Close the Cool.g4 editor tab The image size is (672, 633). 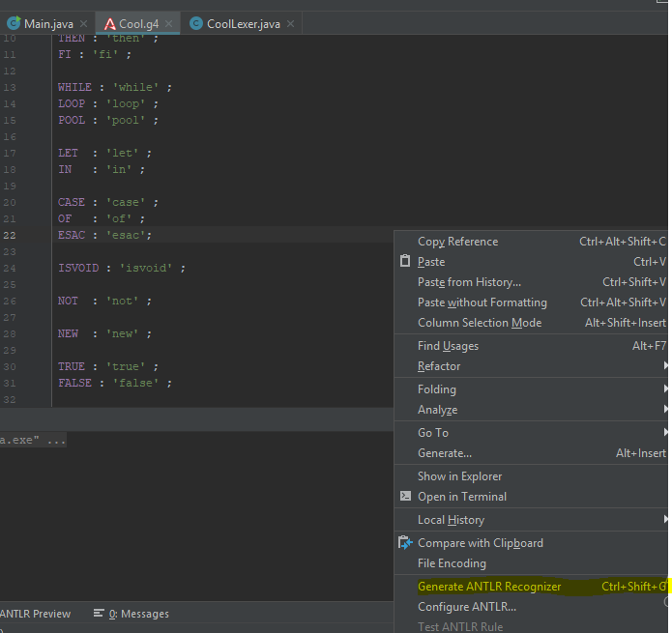point(170,23)
